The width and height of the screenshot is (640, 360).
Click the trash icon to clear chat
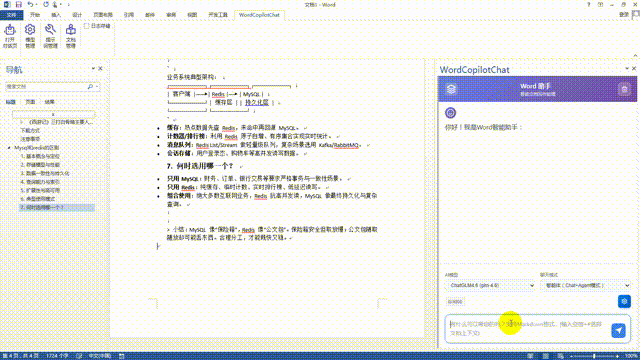point(624,89)
